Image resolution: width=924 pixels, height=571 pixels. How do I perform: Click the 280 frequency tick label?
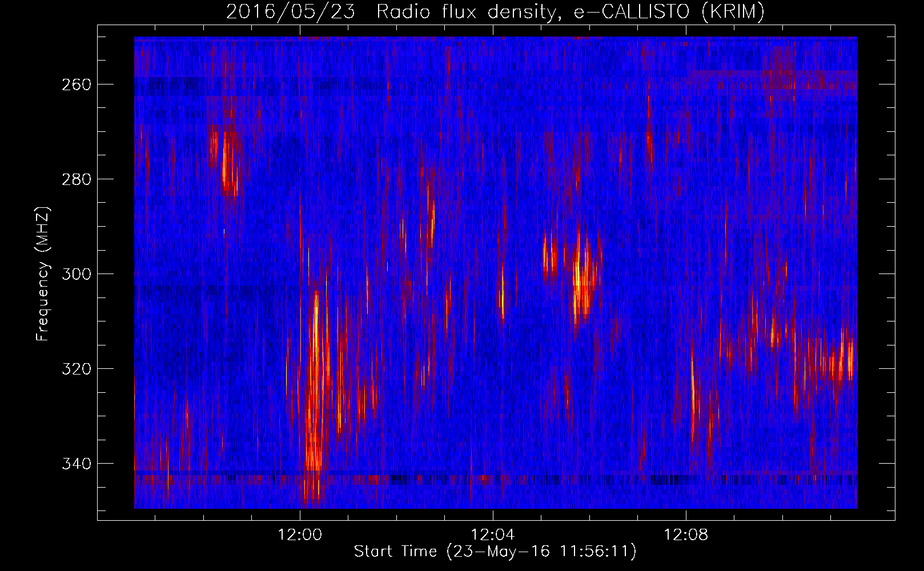[76, 179]
